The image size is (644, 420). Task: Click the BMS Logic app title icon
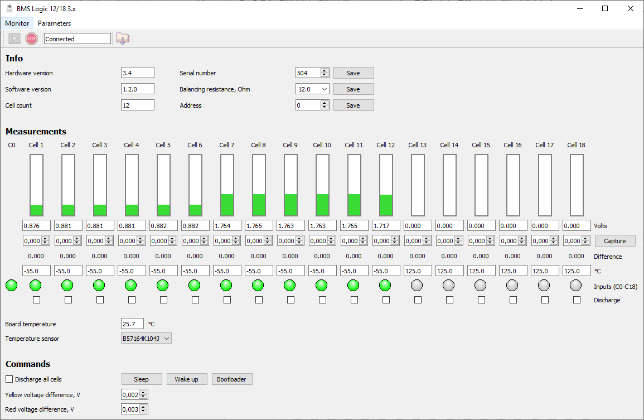click(x=9, y=8)
